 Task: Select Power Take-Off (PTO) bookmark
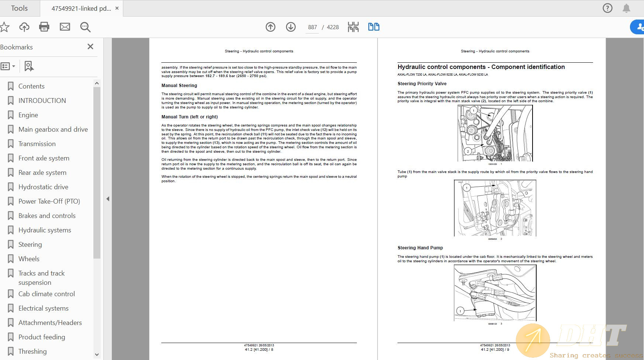click(49, 201)
